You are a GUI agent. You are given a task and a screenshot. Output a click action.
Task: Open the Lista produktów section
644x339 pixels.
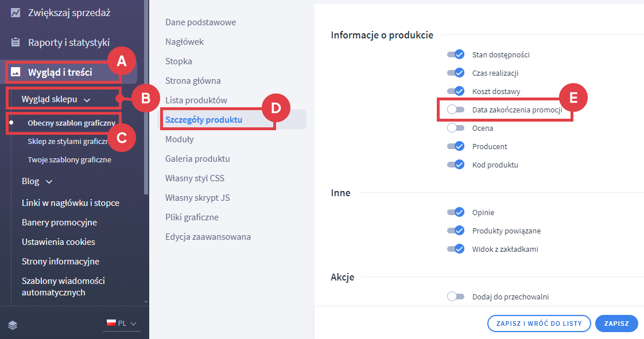(x=196, y=100)
